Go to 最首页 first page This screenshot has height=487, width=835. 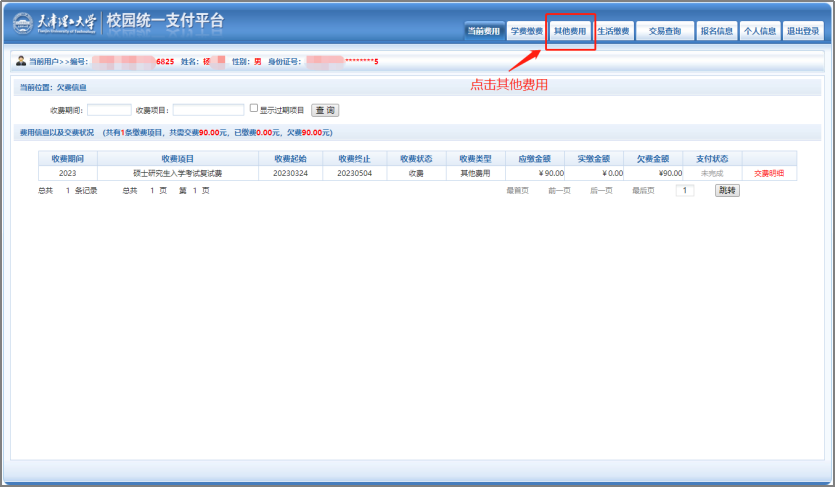[517, 190]
